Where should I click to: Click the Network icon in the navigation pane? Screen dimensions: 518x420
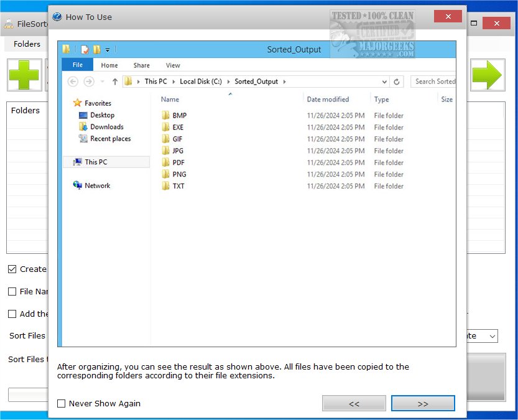coord(77,185)
